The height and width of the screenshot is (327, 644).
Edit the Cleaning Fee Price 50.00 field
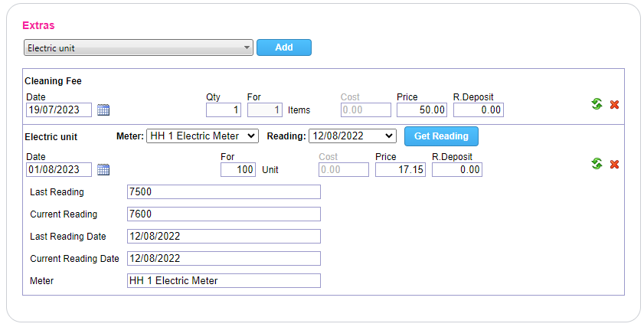[x=422, y=110]
